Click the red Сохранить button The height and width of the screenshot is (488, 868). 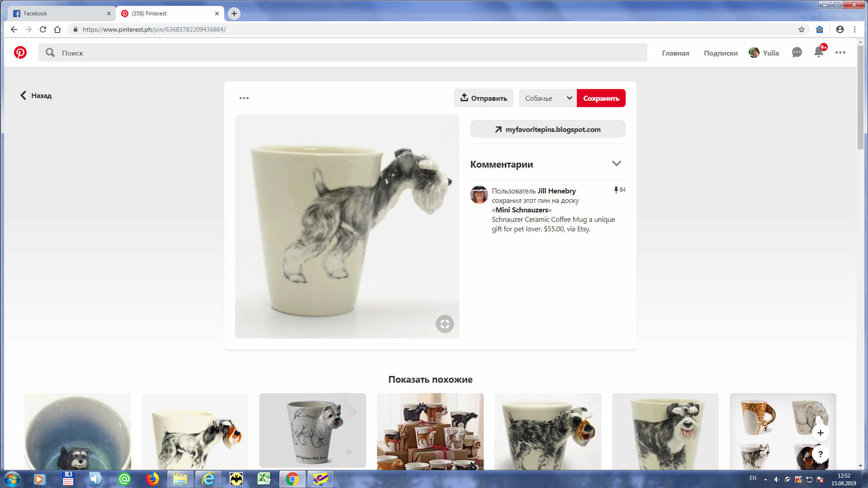click(601, 98)
